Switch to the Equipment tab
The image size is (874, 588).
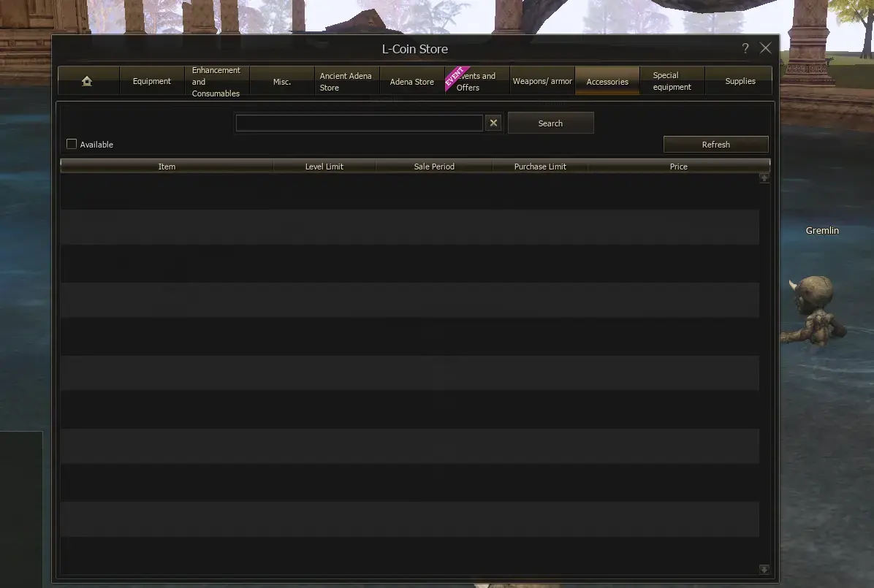coord(152,81)
